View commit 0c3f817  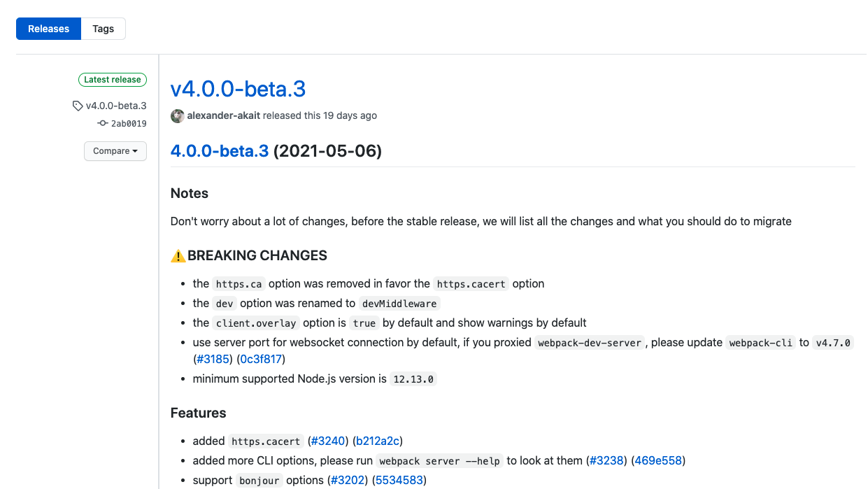262,359
